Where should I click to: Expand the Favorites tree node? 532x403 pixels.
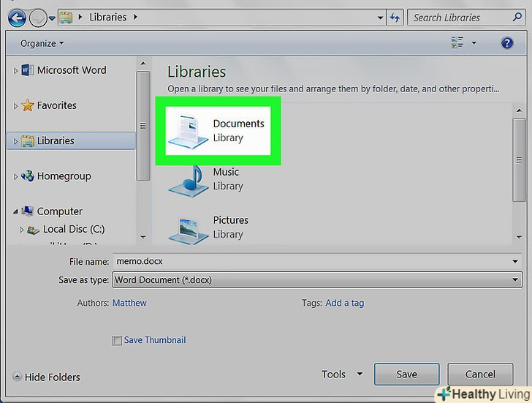15,106
